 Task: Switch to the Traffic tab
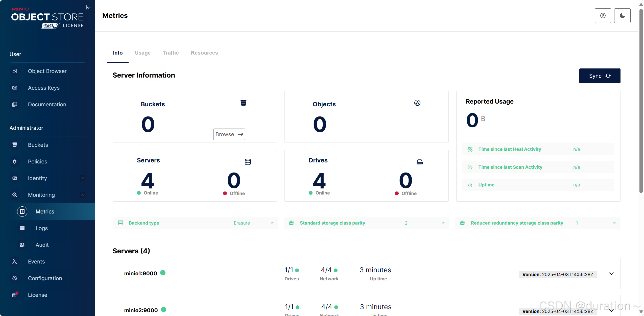pyautogui.click(x=171, y=53)
